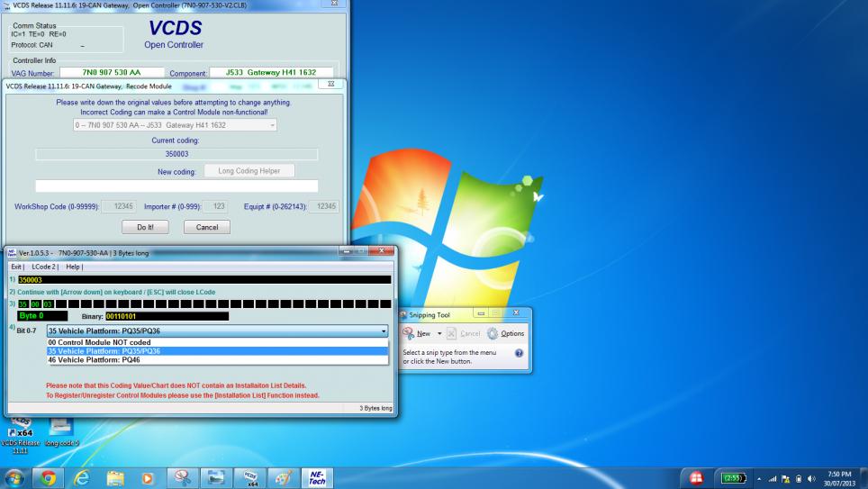Click the Binary field showing 00110101
The image size is (868, 489).
click(167, 316)
